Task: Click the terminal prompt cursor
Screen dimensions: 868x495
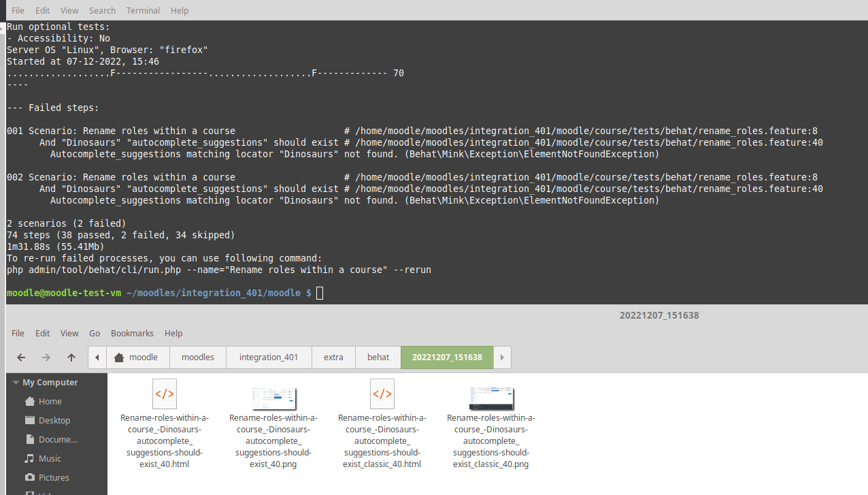Action: click(320, 293)
